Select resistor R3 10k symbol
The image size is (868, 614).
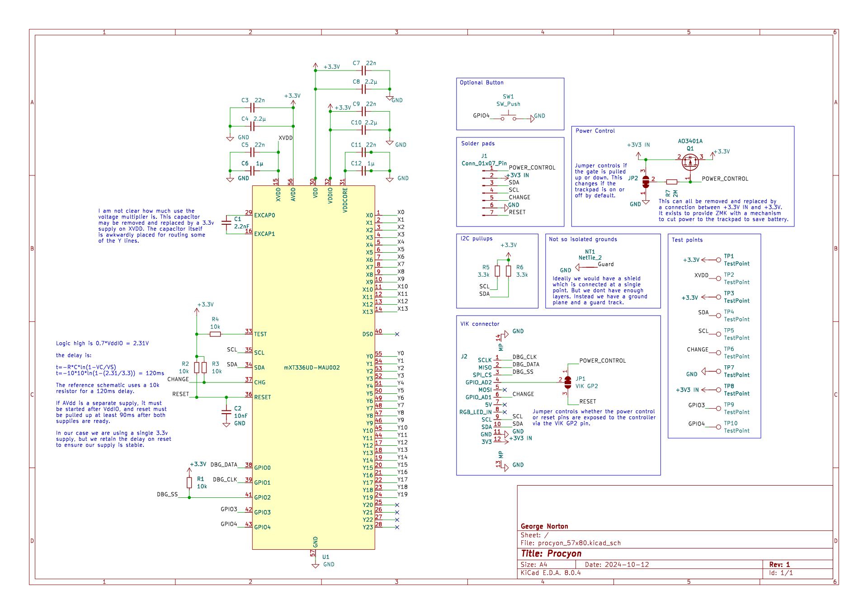(x=204, y=368)
